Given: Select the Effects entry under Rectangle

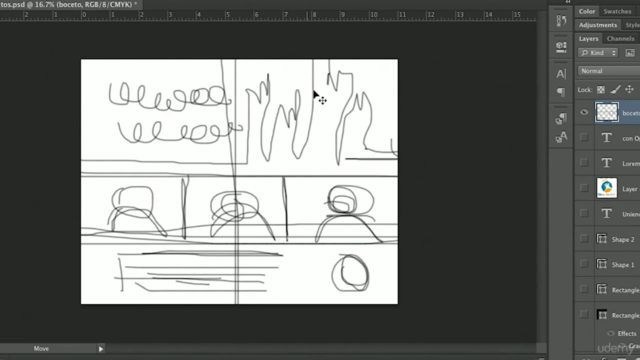Looking at the screenshot, I should click(627, 333).
